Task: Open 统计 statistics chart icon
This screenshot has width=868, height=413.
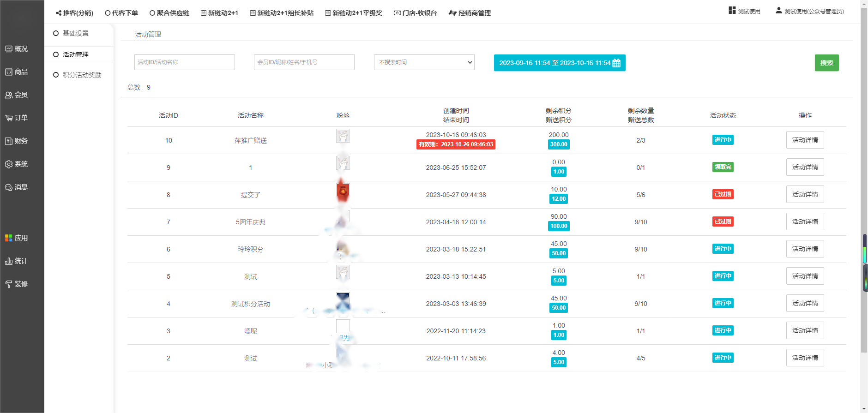Action: coord(9,261)
